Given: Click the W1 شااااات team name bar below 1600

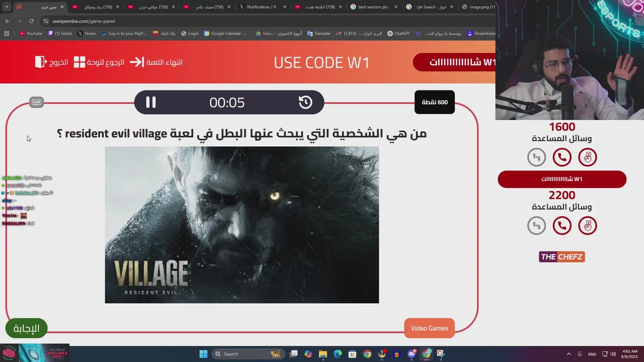Looking at the screenshot, I should [562, 179].
